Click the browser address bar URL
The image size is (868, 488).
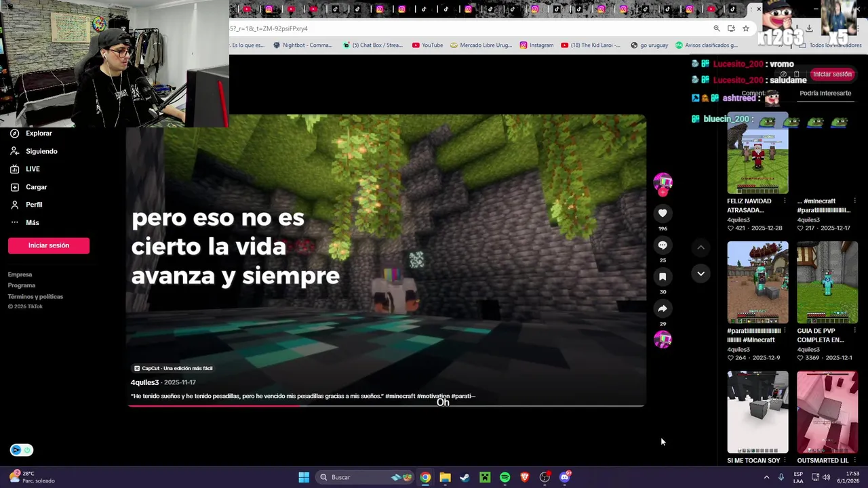click(468, 28)
